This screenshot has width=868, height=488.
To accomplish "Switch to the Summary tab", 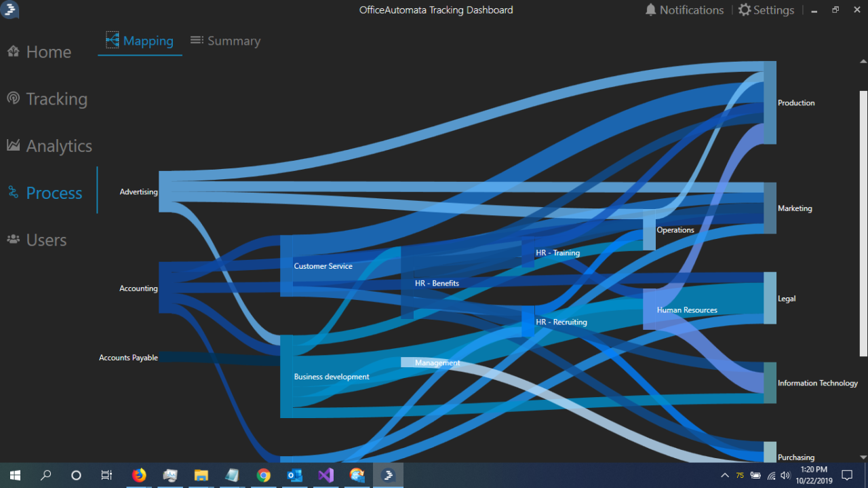I will coord(225,41).
